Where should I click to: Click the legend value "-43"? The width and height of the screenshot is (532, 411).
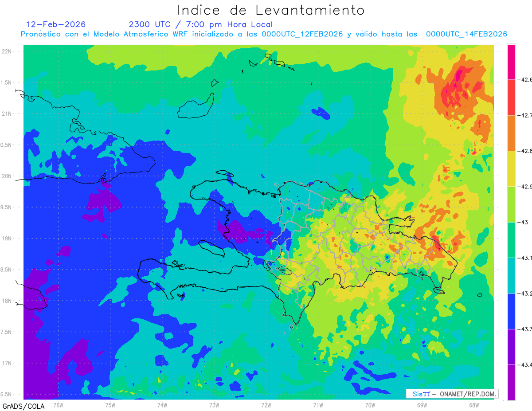tap(523, 222)
